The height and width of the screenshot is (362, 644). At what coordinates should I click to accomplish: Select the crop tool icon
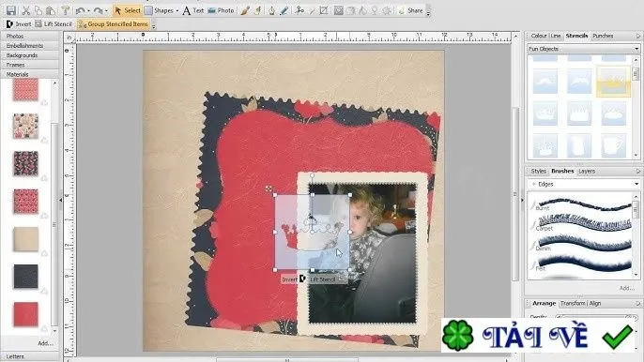324,10
